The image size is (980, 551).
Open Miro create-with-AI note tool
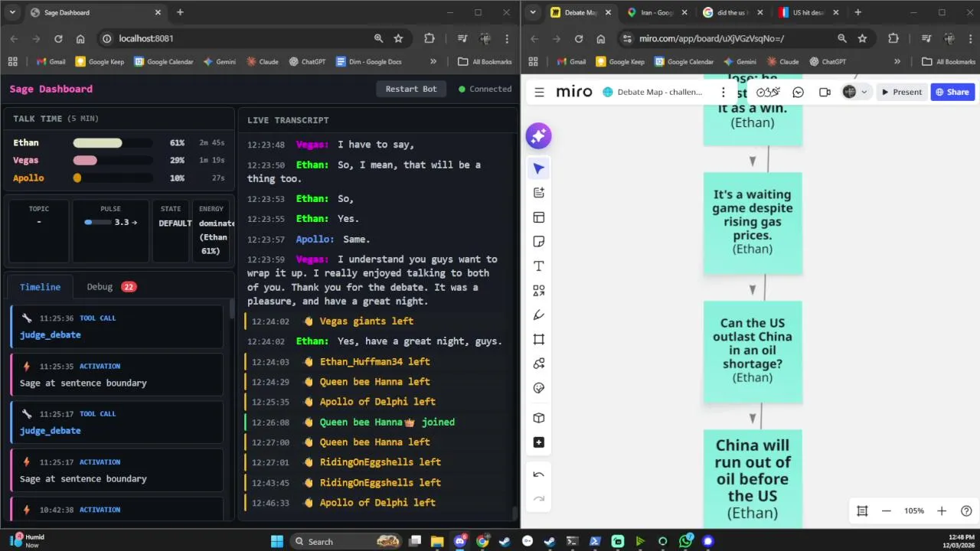[x=539, y=193]
